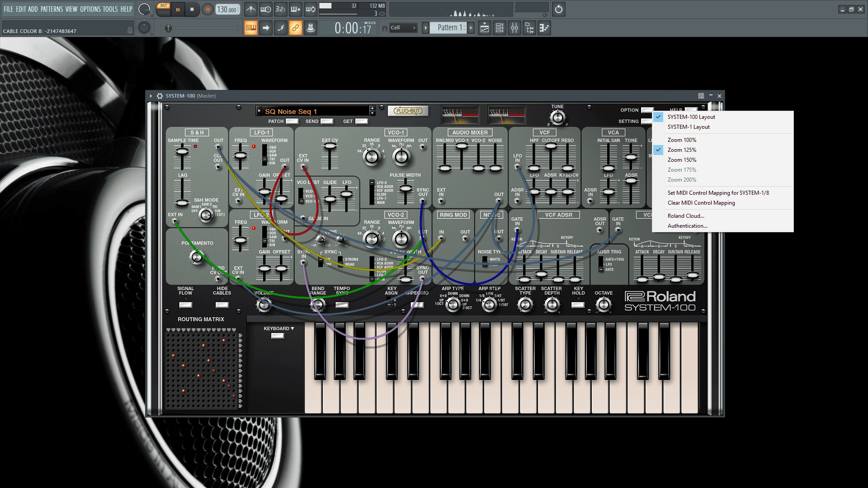This screenshot has width=868, height=488.
Task: Click the SETTING button
Action: 647,121
